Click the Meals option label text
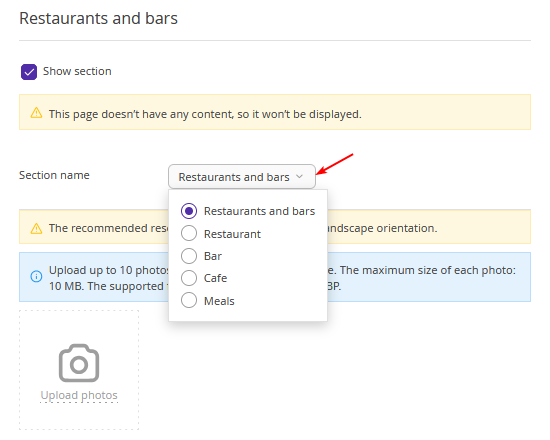 click(x=219, y=301)
